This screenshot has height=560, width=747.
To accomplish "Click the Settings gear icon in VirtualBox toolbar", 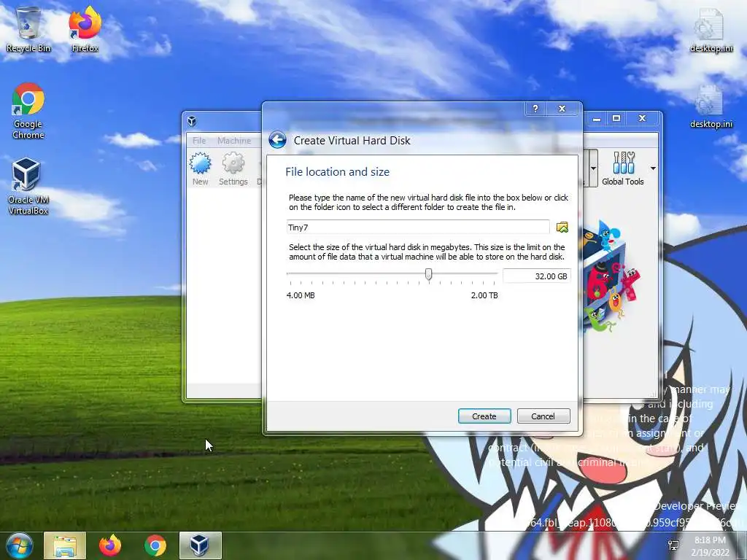I will point(233,168).
